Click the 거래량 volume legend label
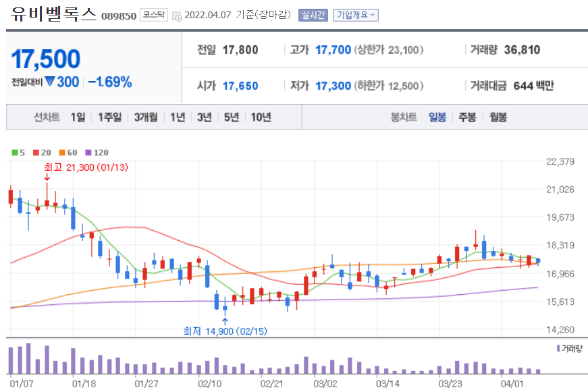 (572, 349)
